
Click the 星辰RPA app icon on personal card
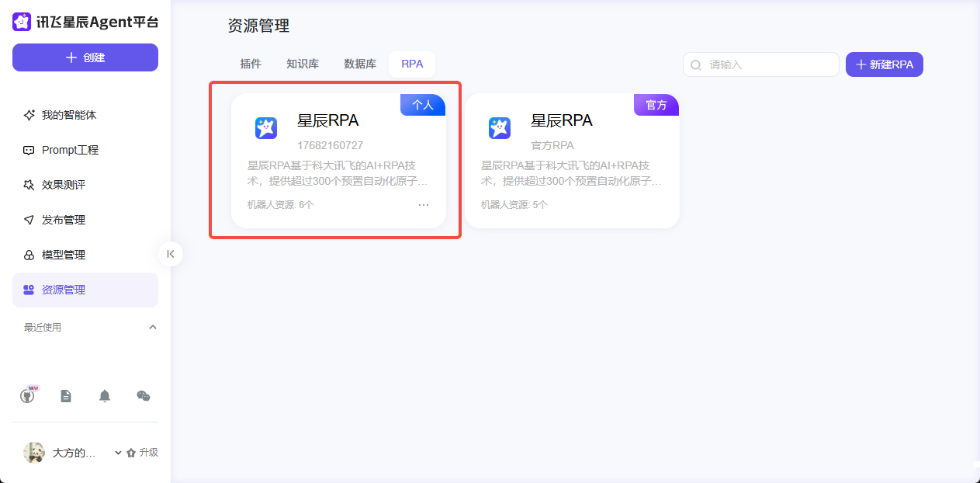(x=266, y=127)
